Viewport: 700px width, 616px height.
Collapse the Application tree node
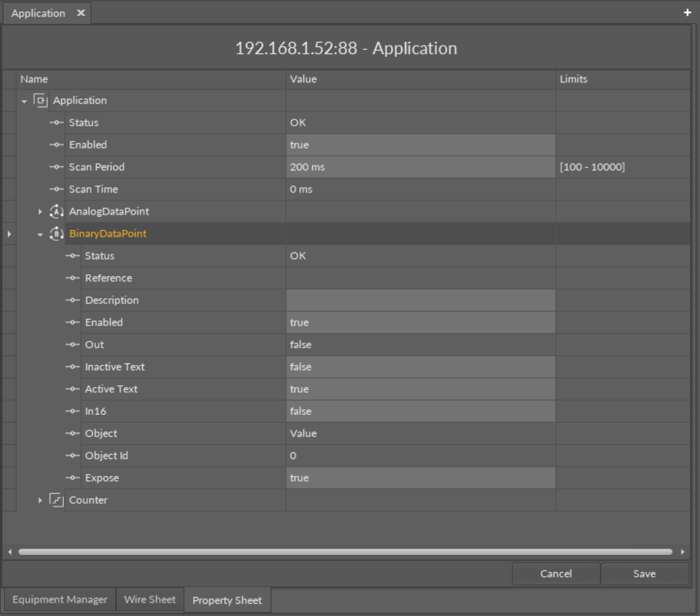(25, 101)
